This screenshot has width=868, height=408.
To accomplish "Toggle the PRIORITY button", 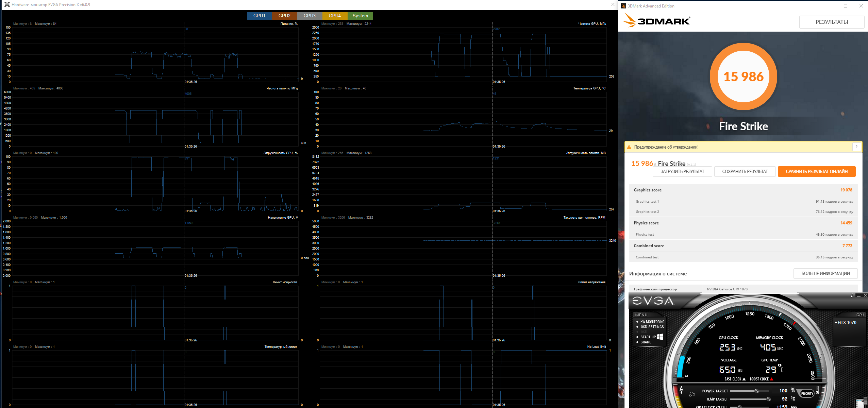I will pos(807,393).
